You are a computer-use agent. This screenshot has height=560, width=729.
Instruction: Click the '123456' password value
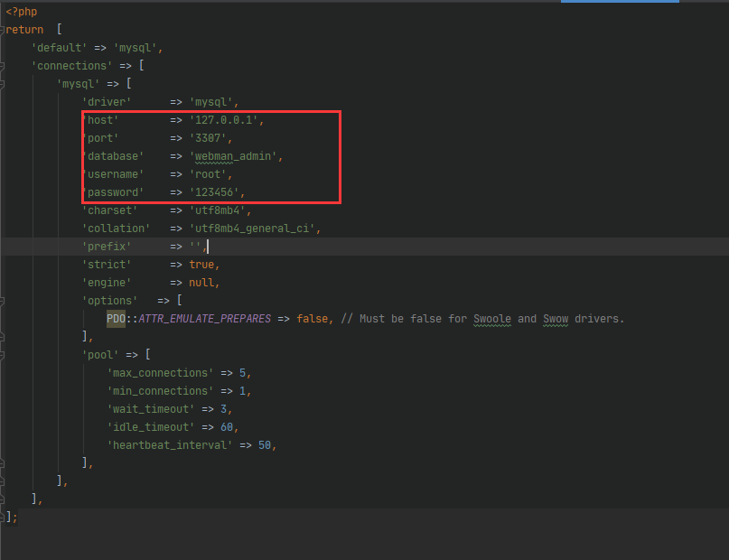coord(214,192)
